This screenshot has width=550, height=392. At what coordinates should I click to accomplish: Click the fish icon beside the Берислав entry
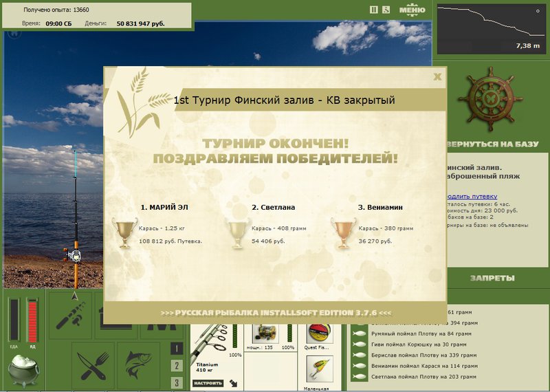click(x=360, y=355)
